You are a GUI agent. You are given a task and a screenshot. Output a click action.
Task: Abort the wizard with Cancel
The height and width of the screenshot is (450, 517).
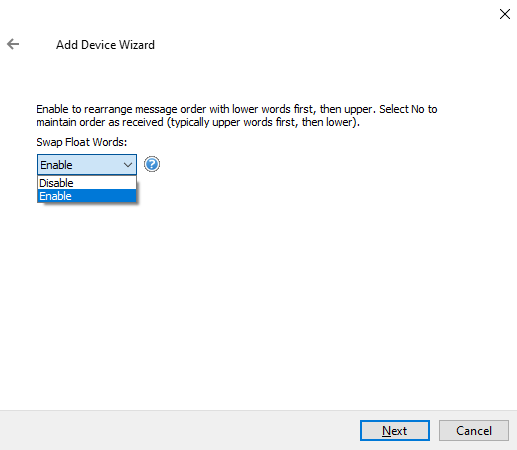pos(474,431)
